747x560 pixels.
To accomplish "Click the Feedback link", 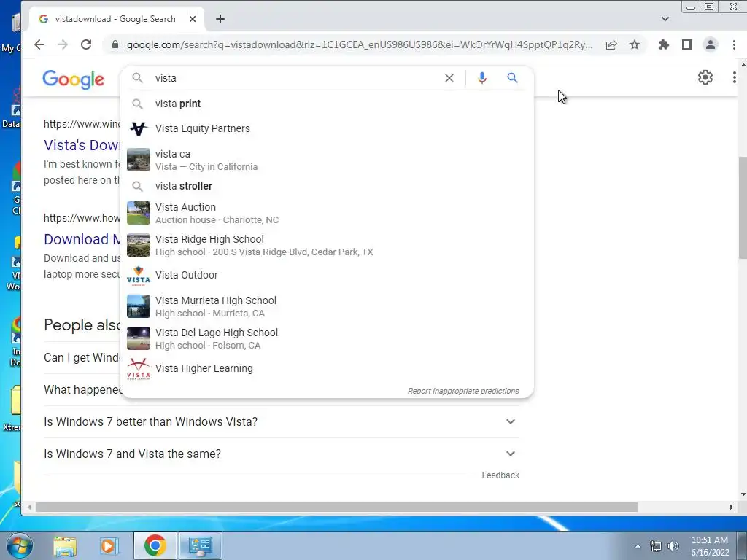I will (500, 475).
